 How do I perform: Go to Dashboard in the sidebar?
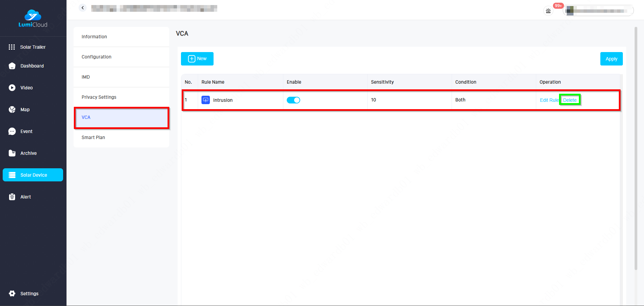[32, 66]
